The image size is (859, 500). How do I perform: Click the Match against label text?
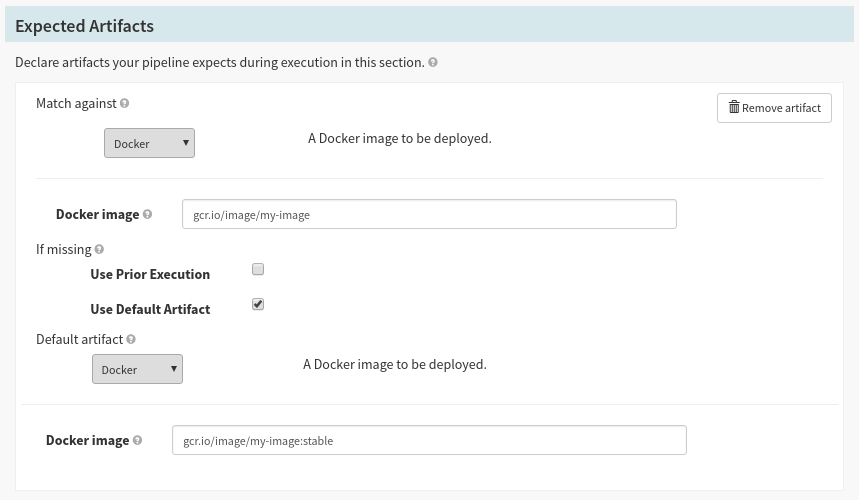76,103
